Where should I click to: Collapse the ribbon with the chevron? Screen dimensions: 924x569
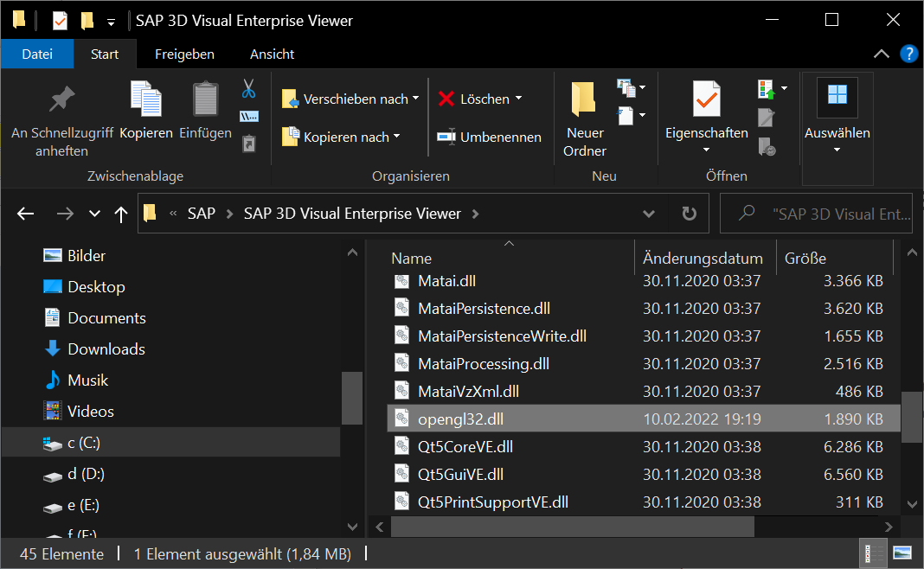tap(881, 54)
